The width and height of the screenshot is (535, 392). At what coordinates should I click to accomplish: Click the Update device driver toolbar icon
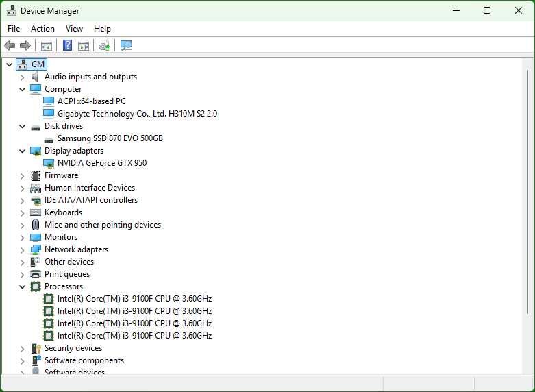[104, 45]
